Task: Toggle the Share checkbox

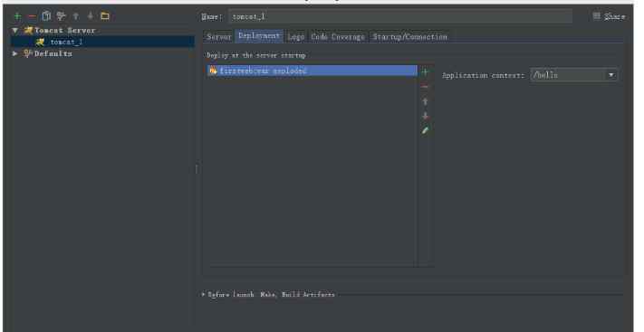Action: pos(597,16)
